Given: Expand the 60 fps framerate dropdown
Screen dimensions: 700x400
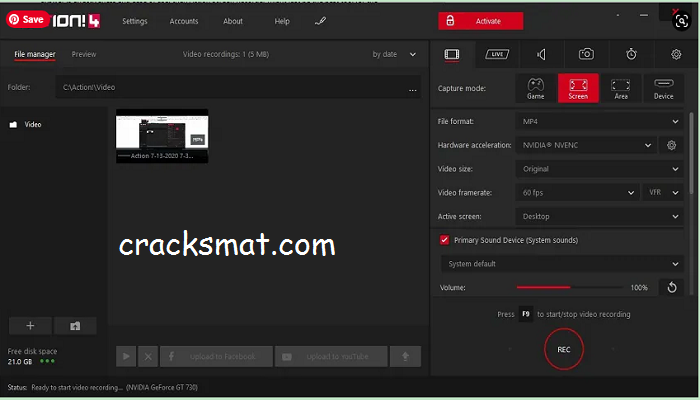Looking at the screenshot, I should [x=578, y=192].
